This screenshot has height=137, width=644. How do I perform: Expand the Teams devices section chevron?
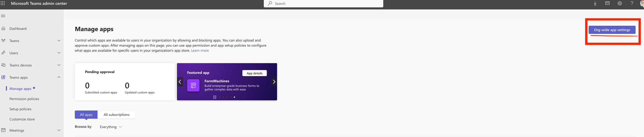59,65
